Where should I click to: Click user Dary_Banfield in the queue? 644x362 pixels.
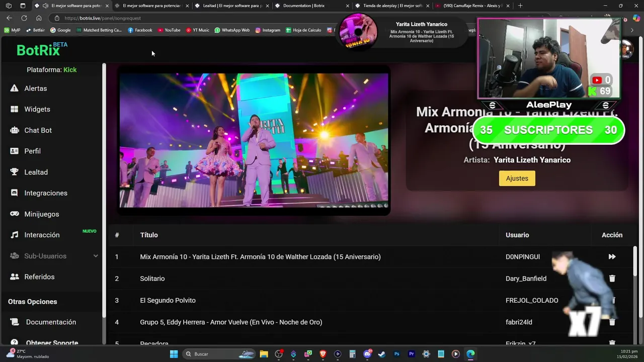[x=526, y=279]
